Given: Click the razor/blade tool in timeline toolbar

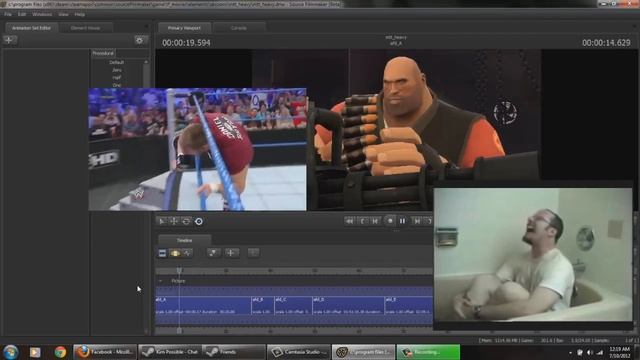Looking at the screenshot, I should pyautogui.click(x=213, y=253).
